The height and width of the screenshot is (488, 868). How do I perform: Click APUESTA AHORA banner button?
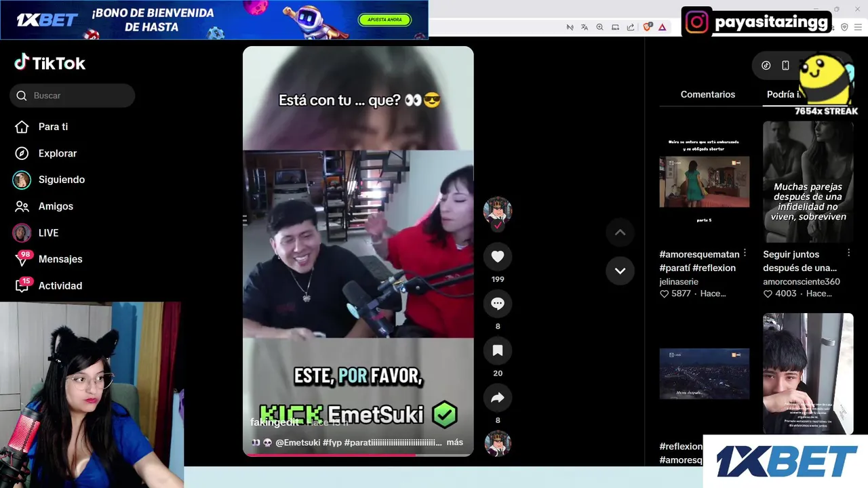tap(384, 20)
